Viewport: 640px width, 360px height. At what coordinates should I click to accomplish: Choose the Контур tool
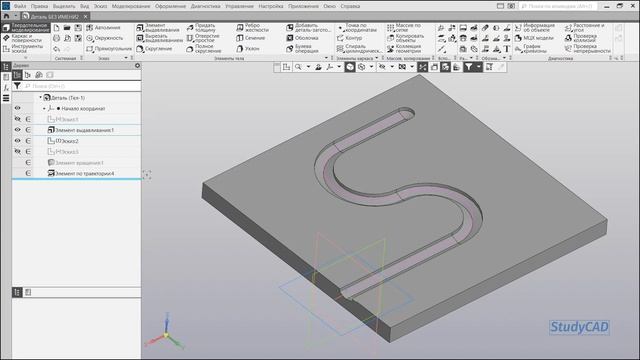tap(349, 38)
